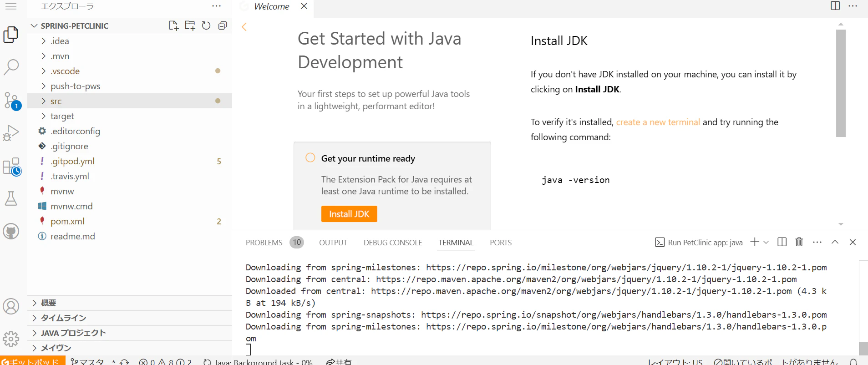Expand the push-to-pws folder
Viewport: 868px width, 365px height.
pyautogui.click(x=130, y=86)
